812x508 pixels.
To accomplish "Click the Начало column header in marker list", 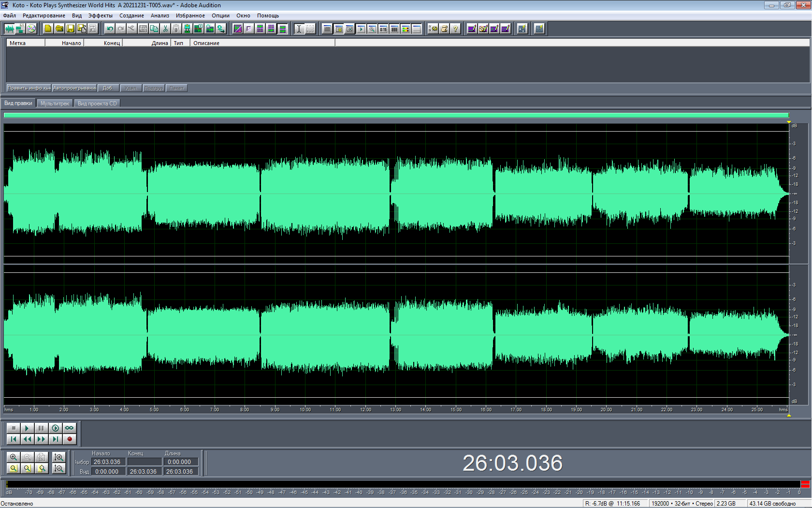I will (64, 43).
